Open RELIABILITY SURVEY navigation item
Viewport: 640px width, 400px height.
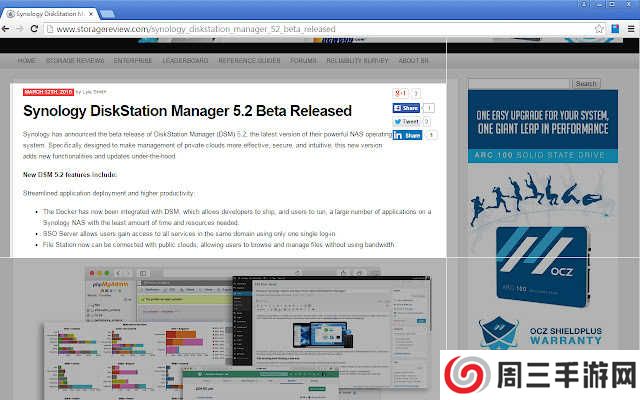[x=358, y=60]
